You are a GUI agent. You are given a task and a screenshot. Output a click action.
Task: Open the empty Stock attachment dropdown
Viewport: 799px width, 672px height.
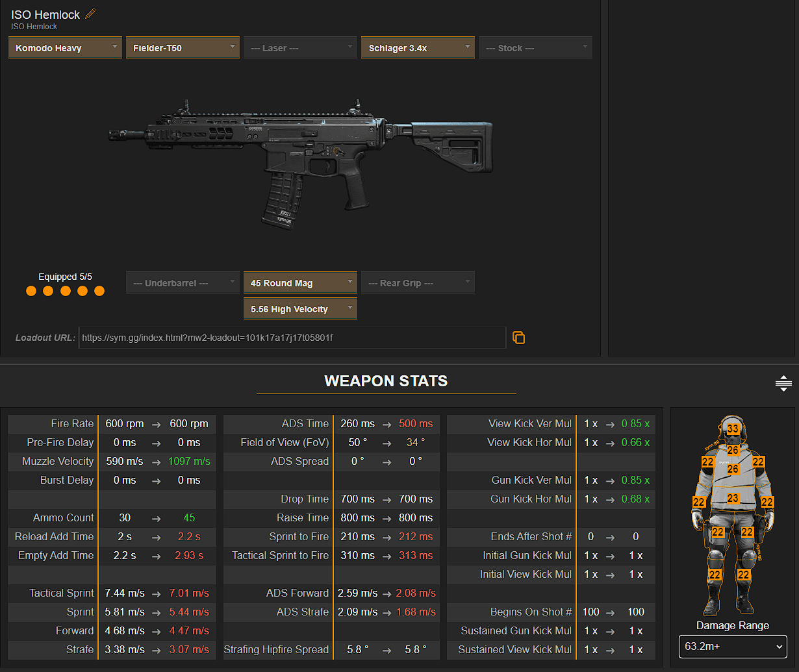coord(535,48)
